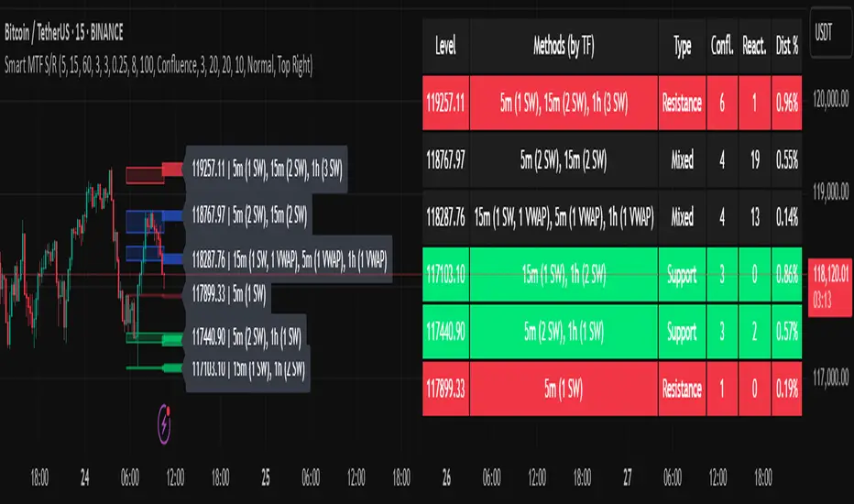Click the current price label 118,120.01

828,272
